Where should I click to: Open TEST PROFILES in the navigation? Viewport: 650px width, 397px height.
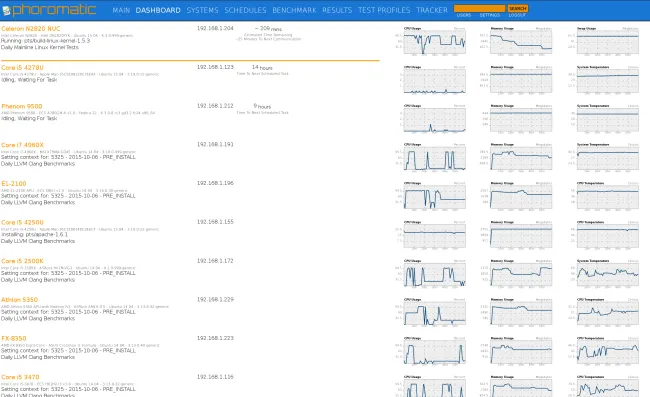(x=384, y=10)
